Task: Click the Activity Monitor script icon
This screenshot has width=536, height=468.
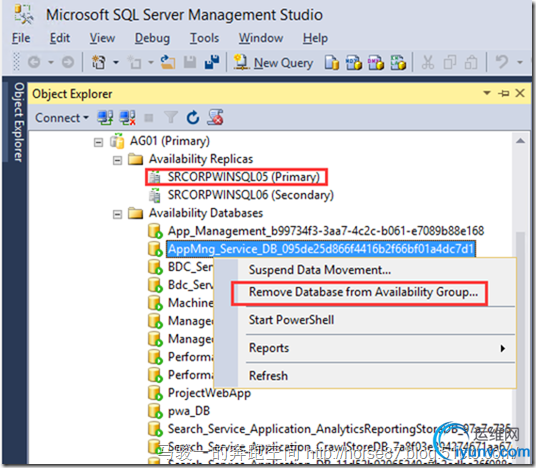Action: (x=215, y=117)
